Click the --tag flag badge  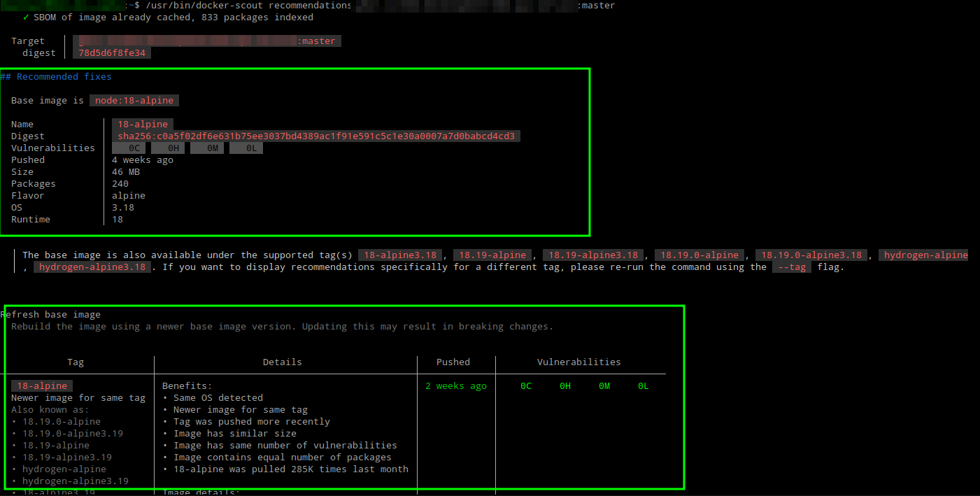point(792,267)
